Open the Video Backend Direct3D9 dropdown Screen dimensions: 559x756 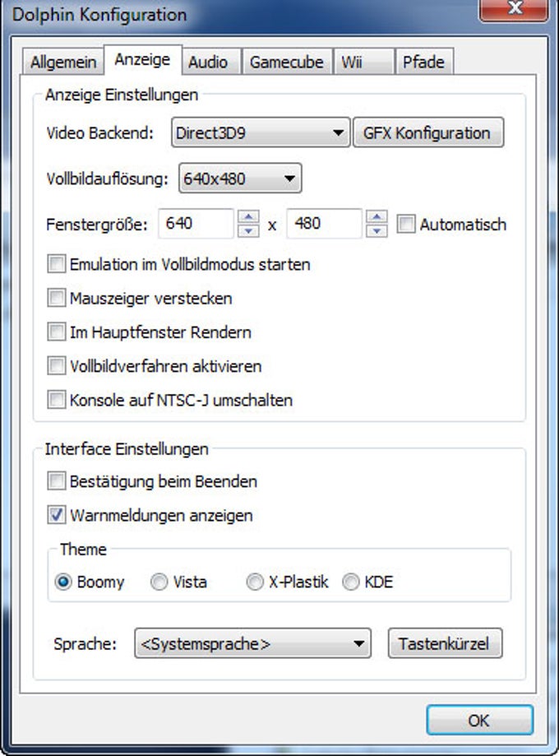pyautogui.click(x=261, y=132)
